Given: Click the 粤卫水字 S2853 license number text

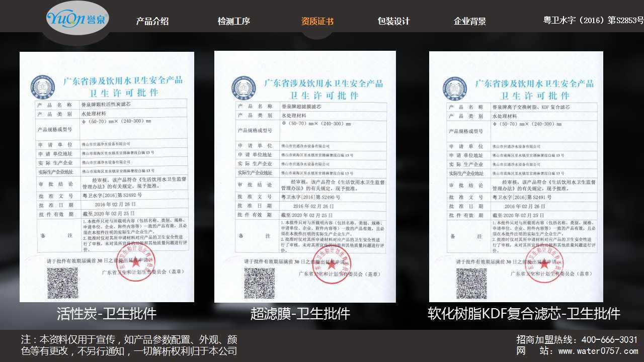Looking at the screenshot, I should (593, 20).
